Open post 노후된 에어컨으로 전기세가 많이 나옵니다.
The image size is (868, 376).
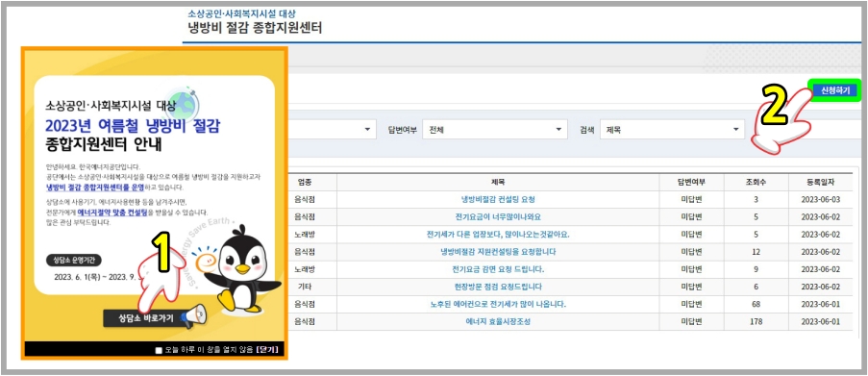[498, 305]
